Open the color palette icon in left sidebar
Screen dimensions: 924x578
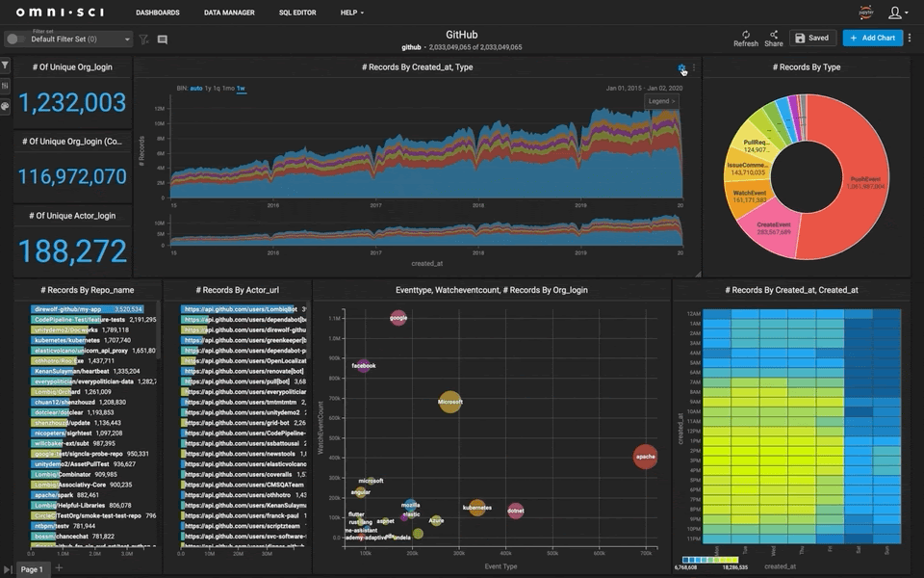pyautogui.click(x=6, y=106)
